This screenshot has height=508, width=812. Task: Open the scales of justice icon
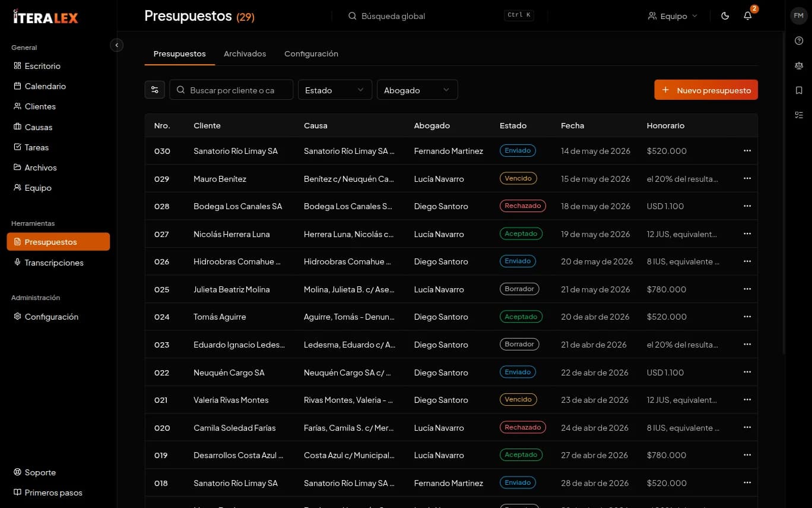(x=798, y=66)
